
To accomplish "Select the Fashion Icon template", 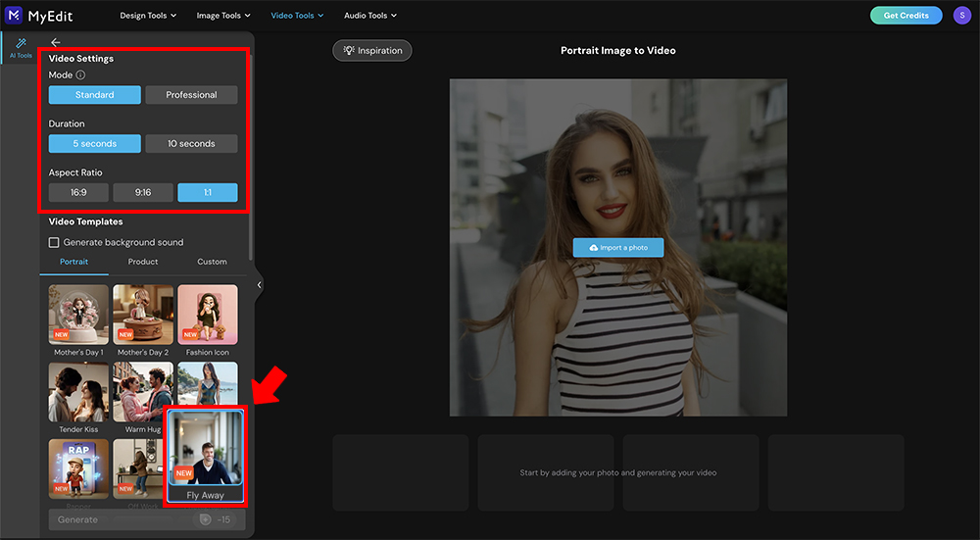I will [208, 315].
